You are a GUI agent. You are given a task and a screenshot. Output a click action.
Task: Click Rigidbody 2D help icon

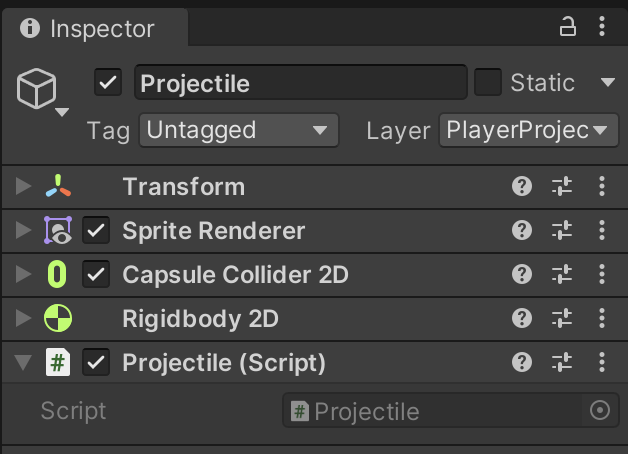pyautogui.click(x=521, y=318)
